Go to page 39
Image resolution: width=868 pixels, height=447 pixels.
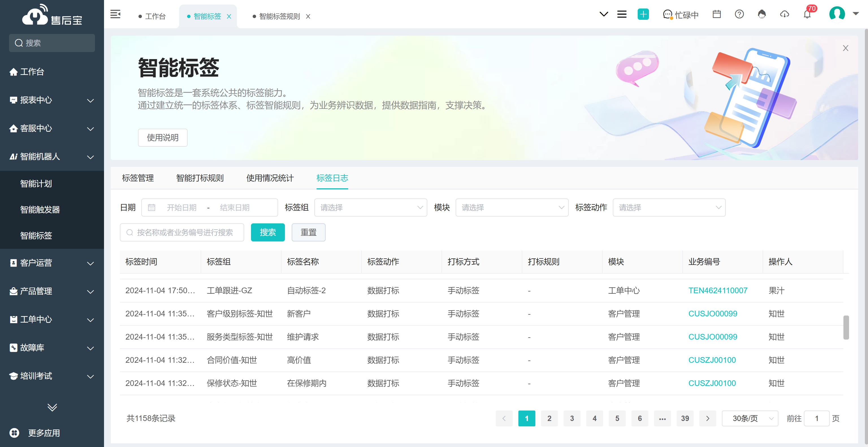click(x=685, y=418)
